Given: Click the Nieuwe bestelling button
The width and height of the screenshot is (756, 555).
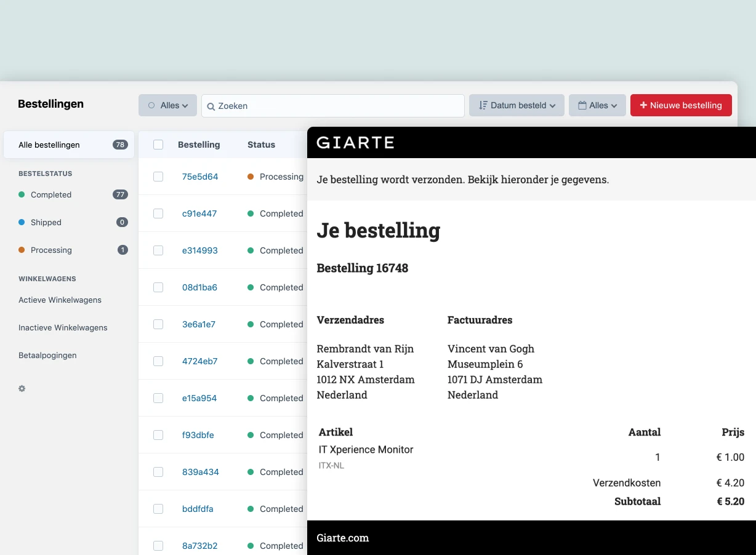Looking at the screenshot, I should coord(681,105).
